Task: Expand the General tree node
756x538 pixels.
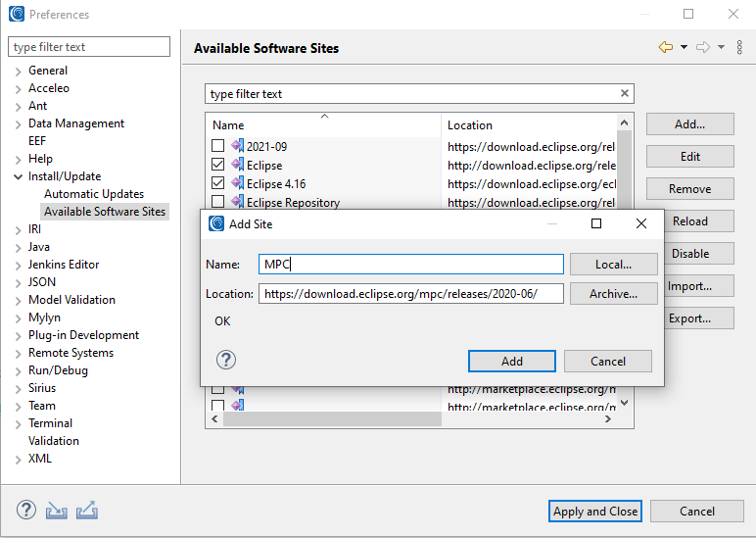Action: coord(18,72)
